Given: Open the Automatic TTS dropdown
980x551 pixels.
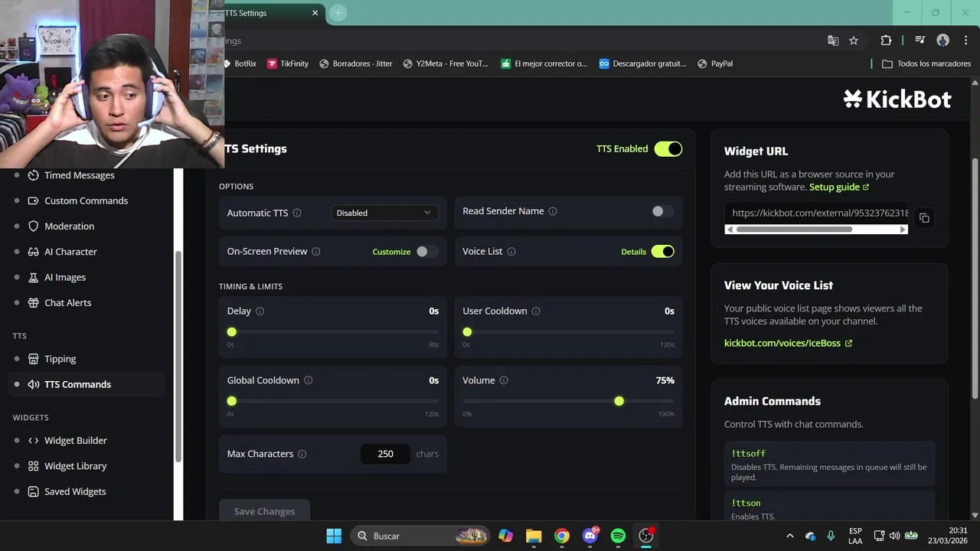Looking at the screenshot, I should [x=384, y=213].
